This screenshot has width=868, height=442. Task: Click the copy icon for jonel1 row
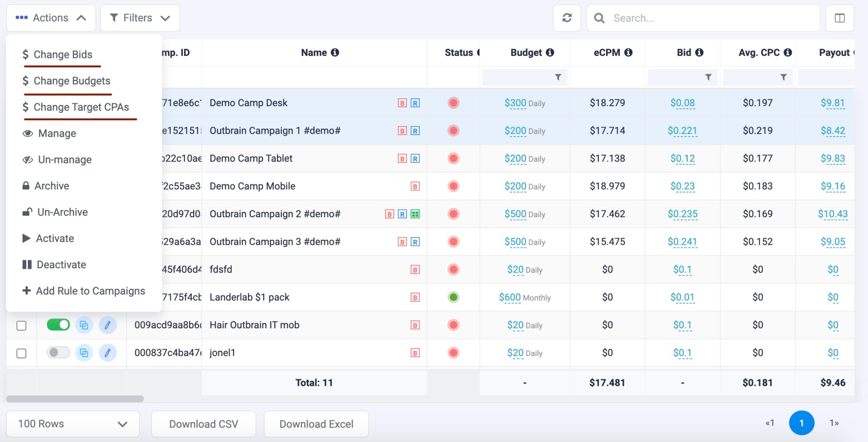tap(84, 353)
